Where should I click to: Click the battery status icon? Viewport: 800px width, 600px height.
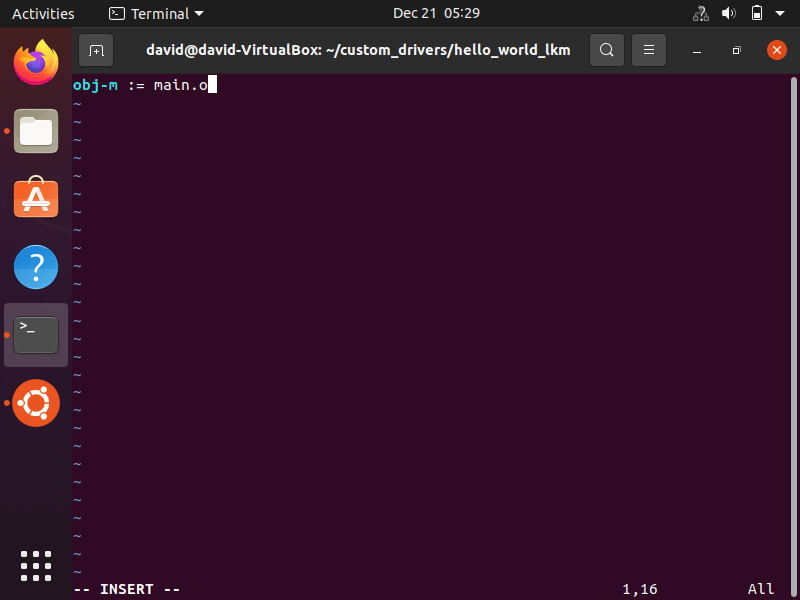pos(755,13)
